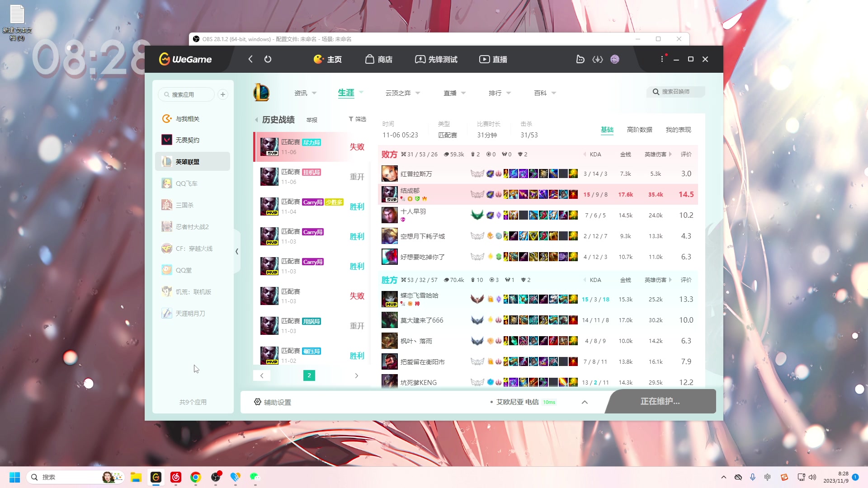This screenshot has height=488, width=868.
Task: Click the 搜索召唤师 search box
Action: (x=676, y=92)
